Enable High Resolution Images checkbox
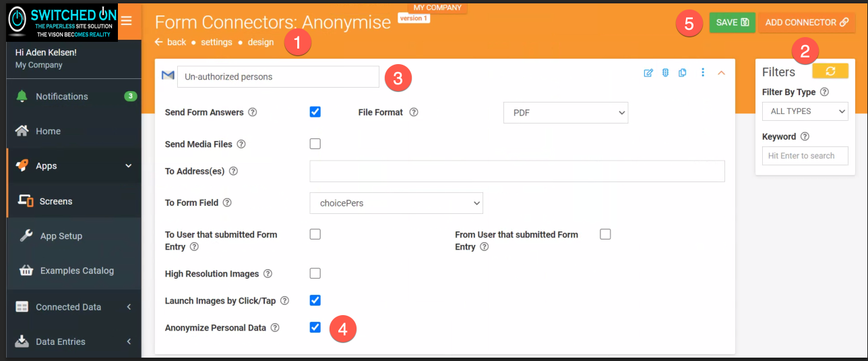Screen dimensions: 868x361 point(315,273)
